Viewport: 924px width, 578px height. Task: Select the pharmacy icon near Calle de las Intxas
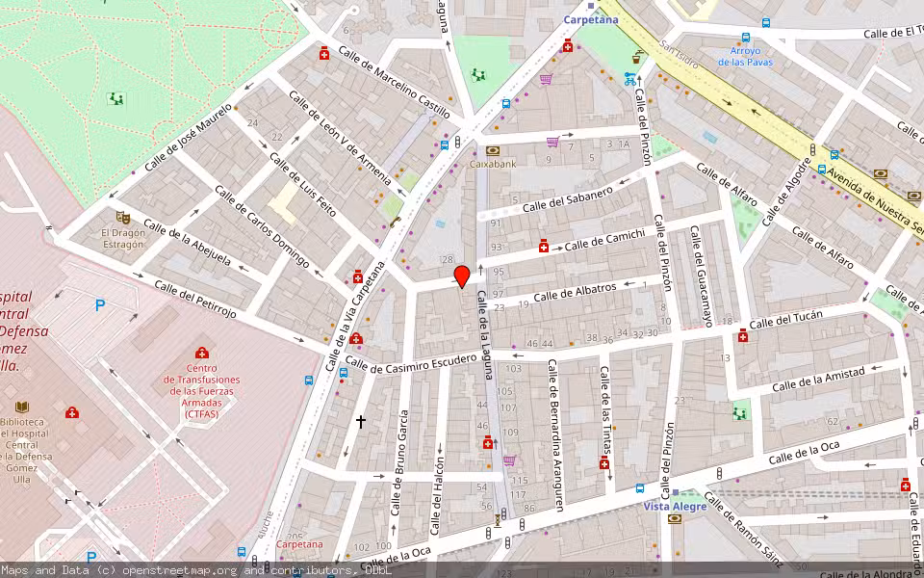click(x=603, y=464)
